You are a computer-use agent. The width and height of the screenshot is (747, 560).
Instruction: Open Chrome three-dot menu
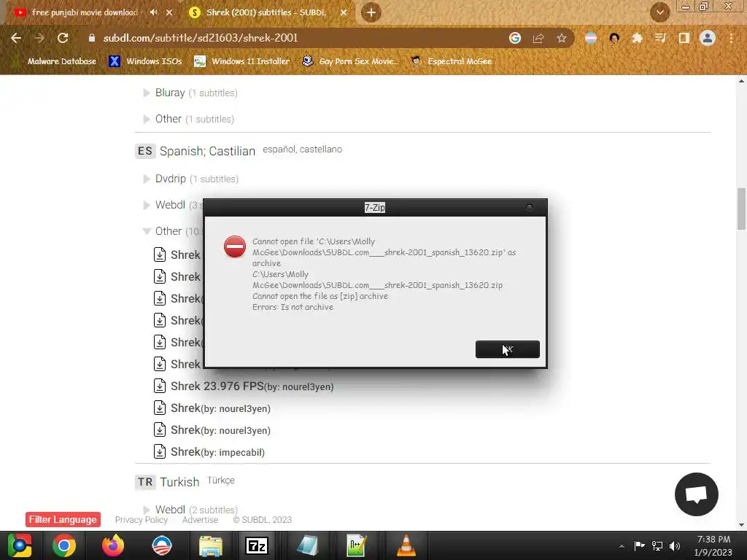pyautogui.click(x=731, y=38)
